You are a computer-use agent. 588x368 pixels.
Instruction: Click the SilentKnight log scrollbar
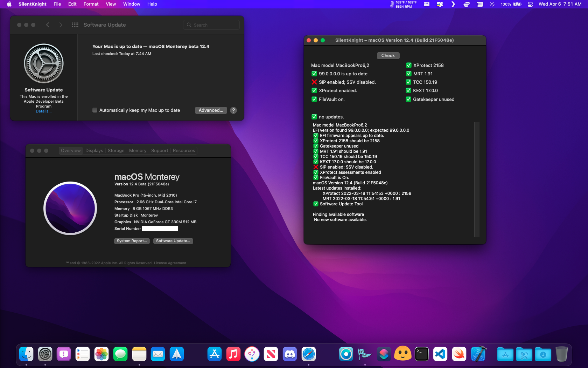tap(477, 180)
